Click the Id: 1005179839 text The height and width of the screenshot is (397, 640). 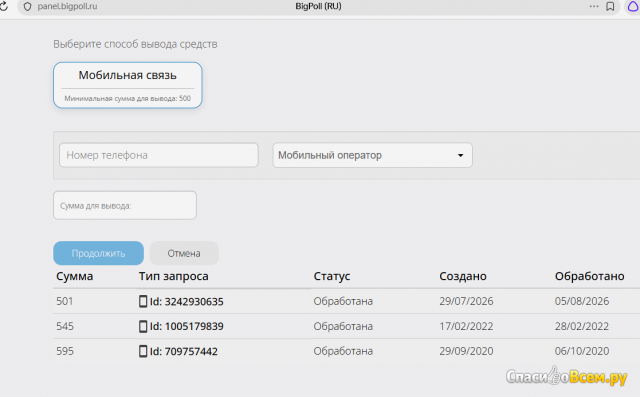point(187,326)
